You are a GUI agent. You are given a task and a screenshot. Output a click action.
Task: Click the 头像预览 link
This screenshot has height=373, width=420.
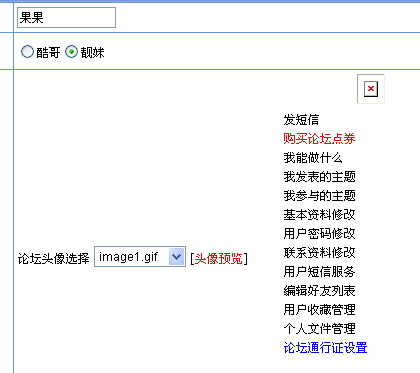(219, 258)
